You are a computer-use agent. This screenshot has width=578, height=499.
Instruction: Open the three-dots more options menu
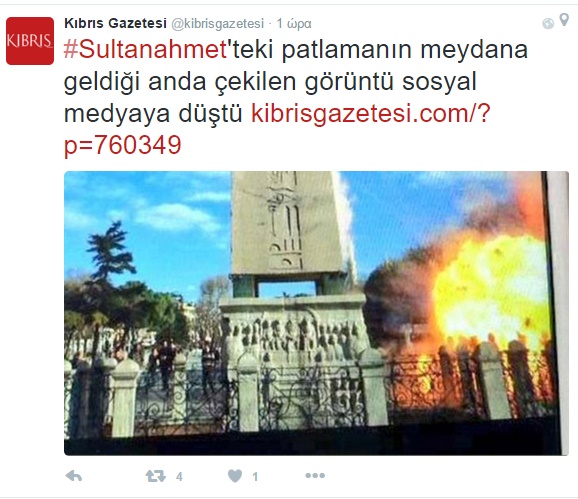tap(315, 476)
